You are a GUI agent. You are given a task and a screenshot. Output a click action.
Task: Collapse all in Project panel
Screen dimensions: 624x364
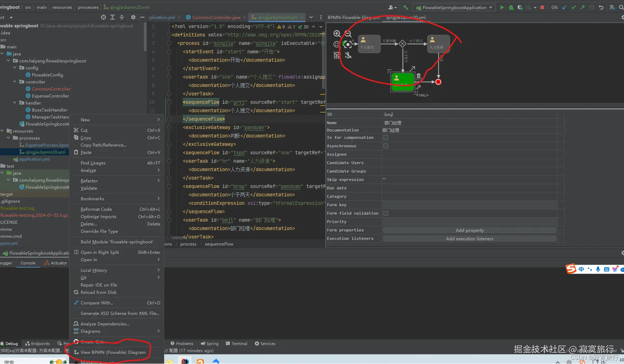(x=122, y=17)
